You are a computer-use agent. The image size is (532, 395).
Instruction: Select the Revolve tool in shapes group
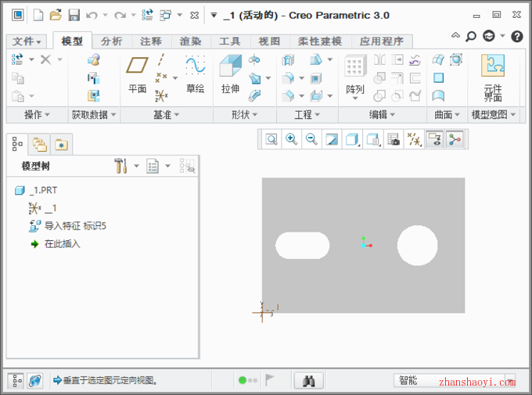pyautogui.click(x=254, y=59)
